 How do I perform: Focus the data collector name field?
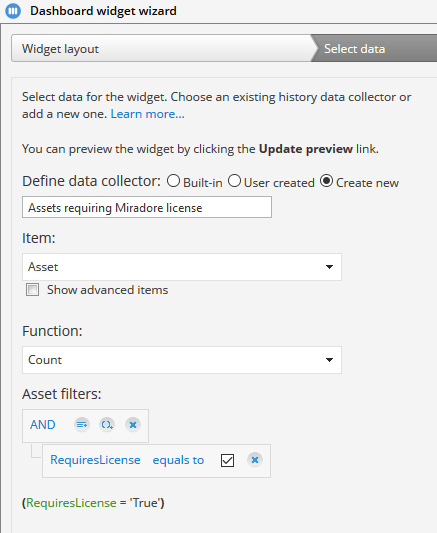tap(147, 207)
